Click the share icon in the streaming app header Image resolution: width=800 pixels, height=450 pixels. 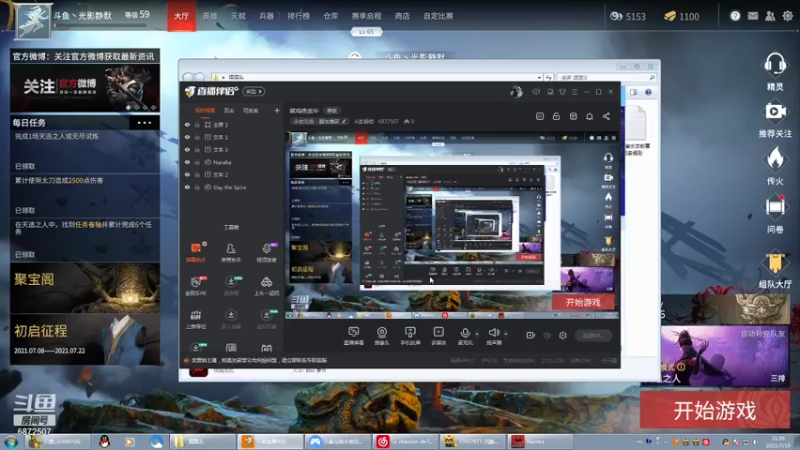pos(606,116)
